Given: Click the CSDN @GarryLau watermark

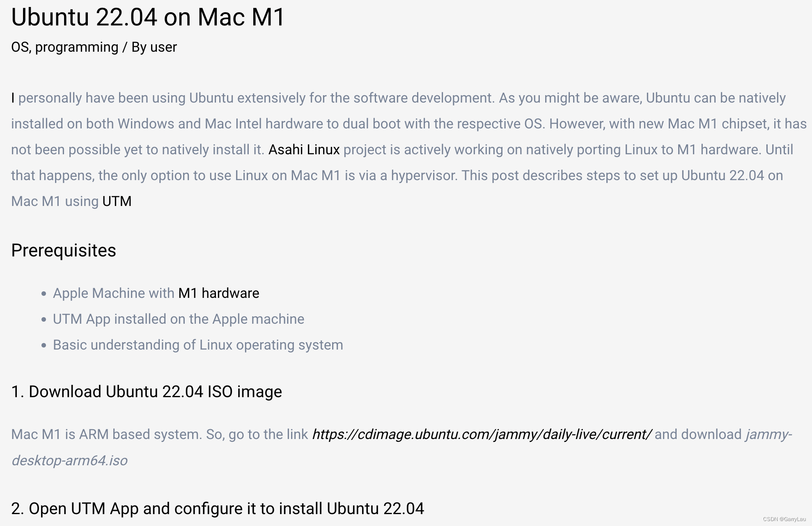Looking at the screenshot, I should (784, 519).
